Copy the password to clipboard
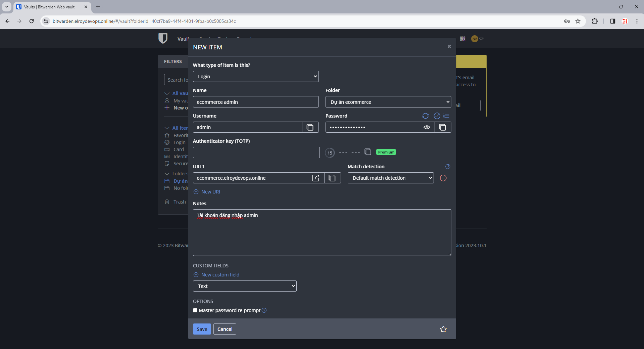Image resolution: width=644 pixels, height=349 pixels. coord(443,127)
